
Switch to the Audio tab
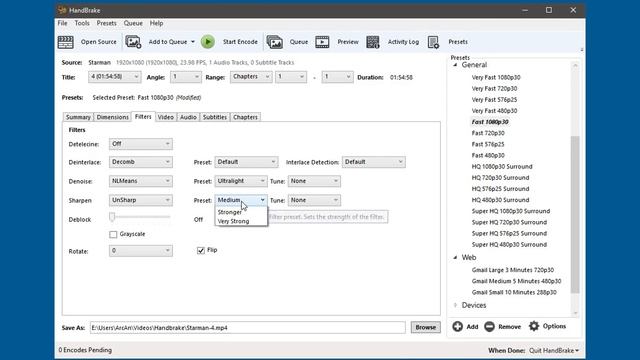click(188, 117)
